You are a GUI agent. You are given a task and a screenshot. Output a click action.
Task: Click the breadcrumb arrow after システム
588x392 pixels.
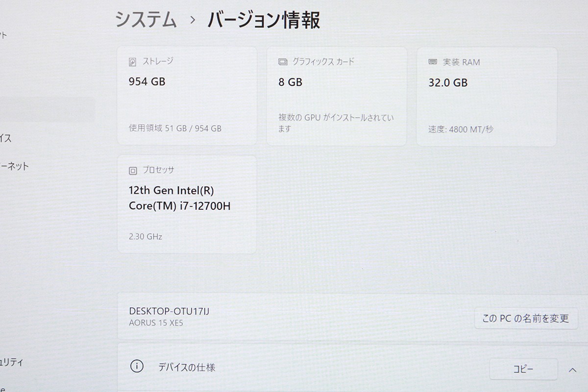coord(192,21)
